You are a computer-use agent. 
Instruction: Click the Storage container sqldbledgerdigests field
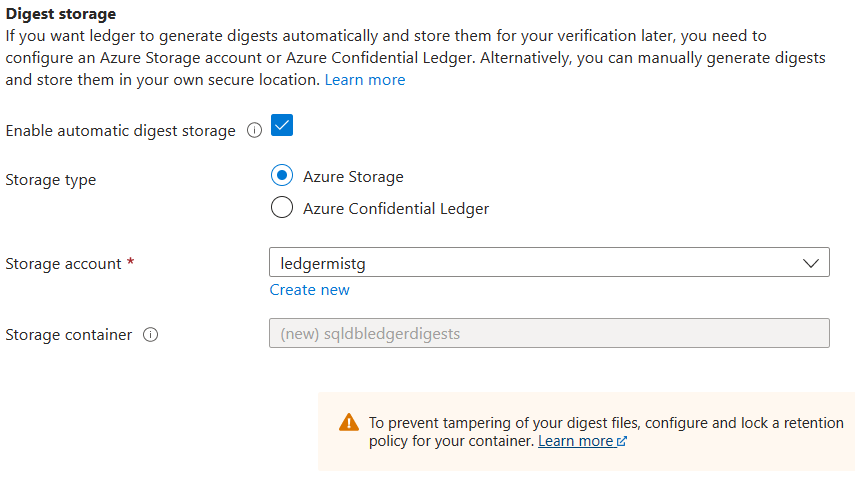549,333
